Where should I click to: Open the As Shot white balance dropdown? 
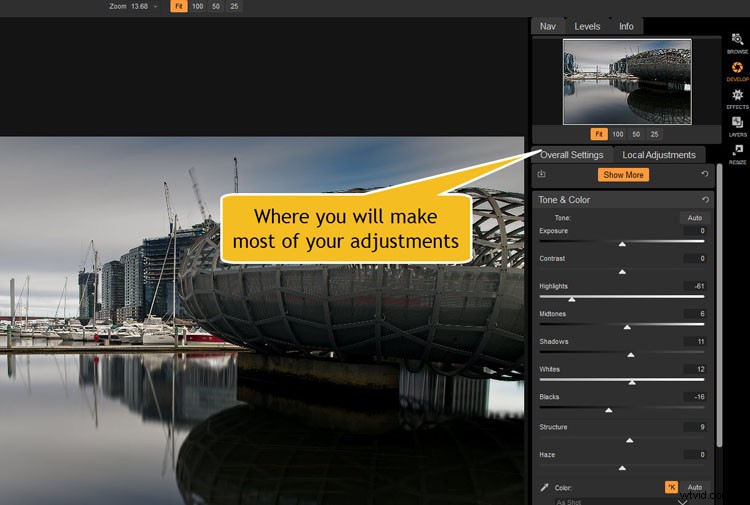622,502
